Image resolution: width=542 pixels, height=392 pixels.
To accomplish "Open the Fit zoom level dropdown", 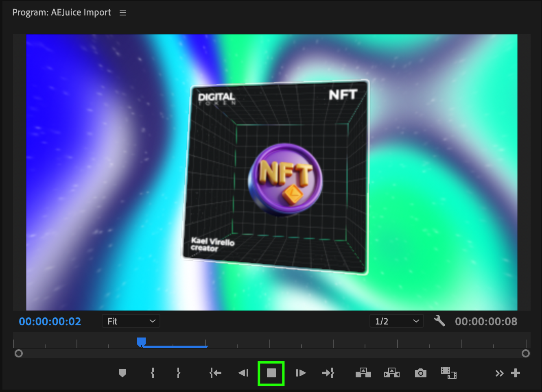I will [131, 321].
